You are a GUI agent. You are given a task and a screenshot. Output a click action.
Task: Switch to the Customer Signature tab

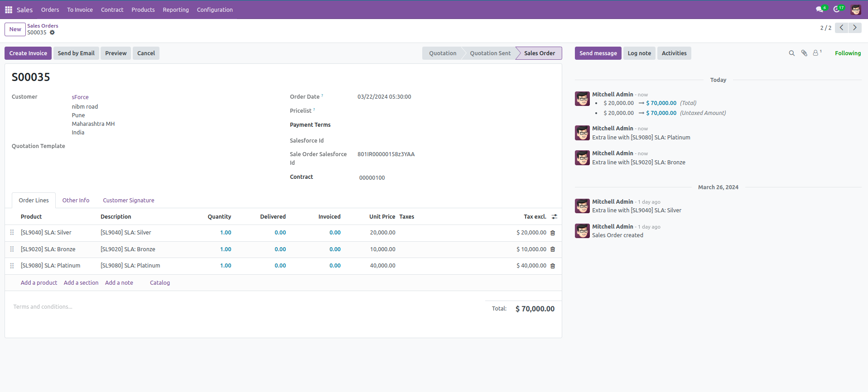(129, 201)
